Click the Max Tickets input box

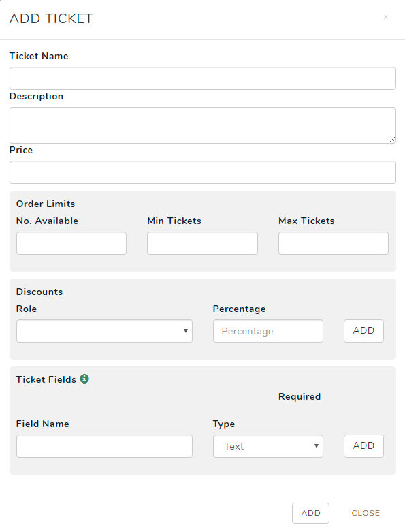[x=334, y=243]
